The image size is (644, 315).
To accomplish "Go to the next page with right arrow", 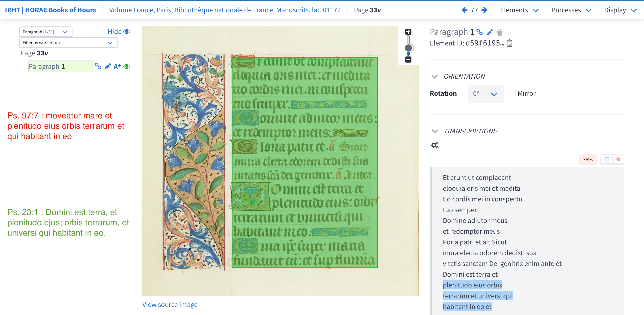I will (484, 10).
